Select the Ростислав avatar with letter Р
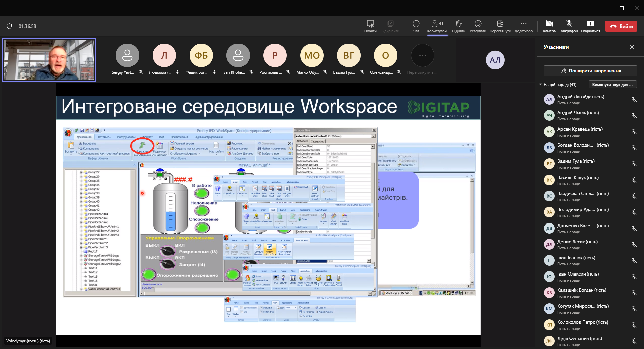This screenshot has height=349, width=644. pyautogui.click(x=275, y=55)
